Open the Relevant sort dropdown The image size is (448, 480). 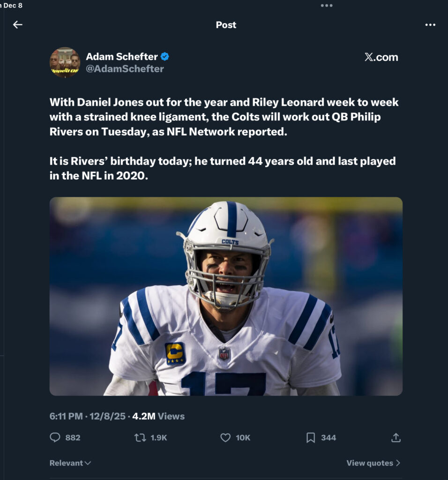pos(70,463)
